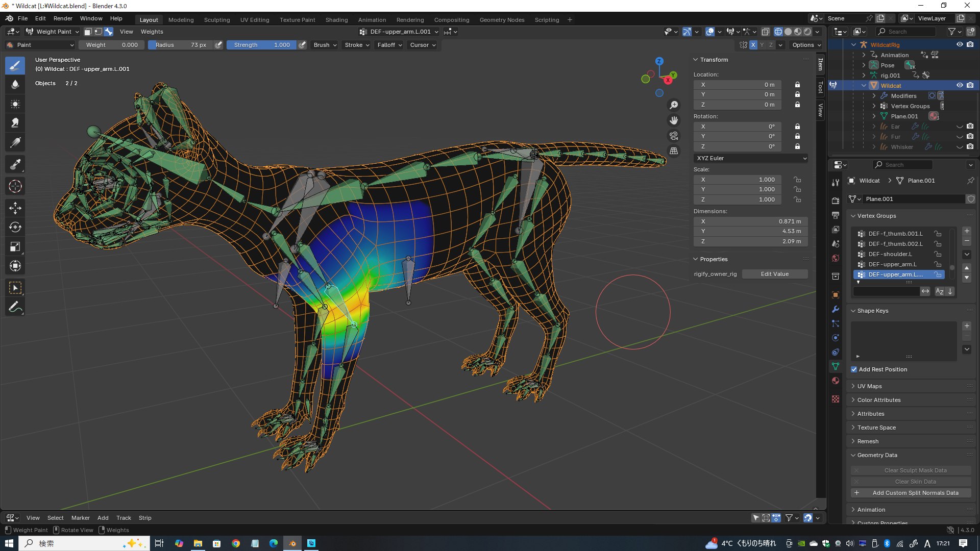The height and width of the screenshot is (551, 980).
Task: Toggle lock on DEF-shoulder.L vertex group
Action: coord(938,254)
